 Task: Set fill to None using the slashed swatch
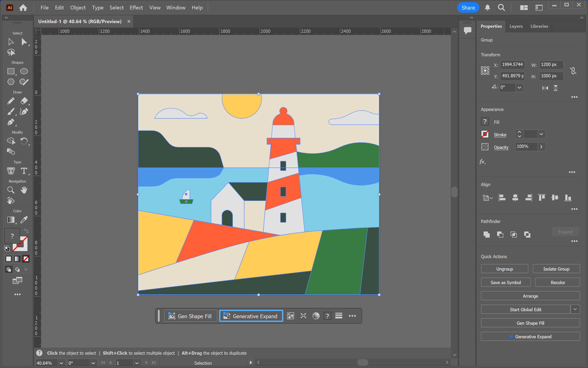click(26, 259)
